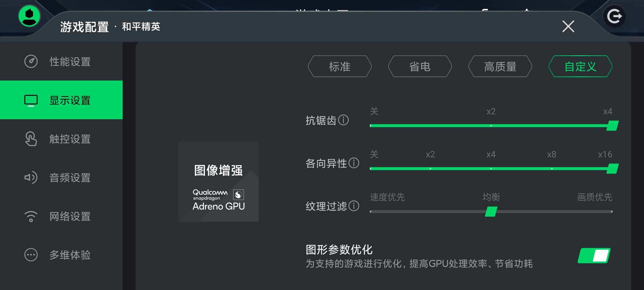Click the Wi-Fi icon for 网络设置
644x290 pixels.
click(x=31, y=216)
